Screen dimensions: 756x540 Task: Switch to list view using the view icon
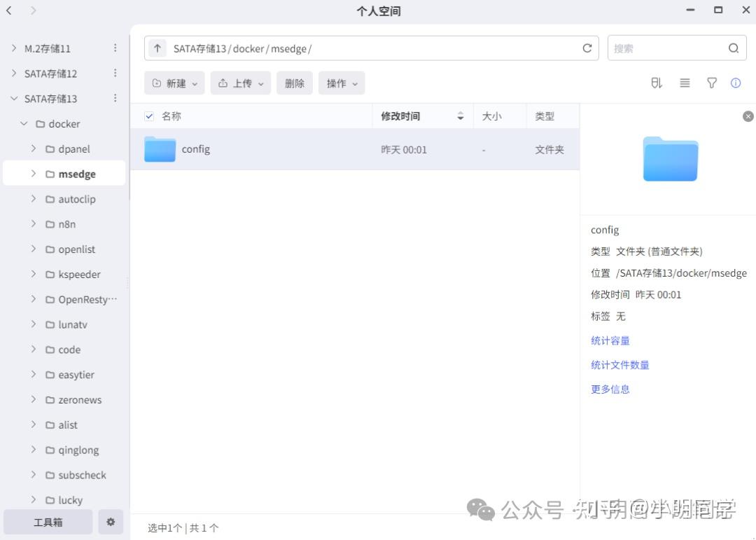point(684,83)
